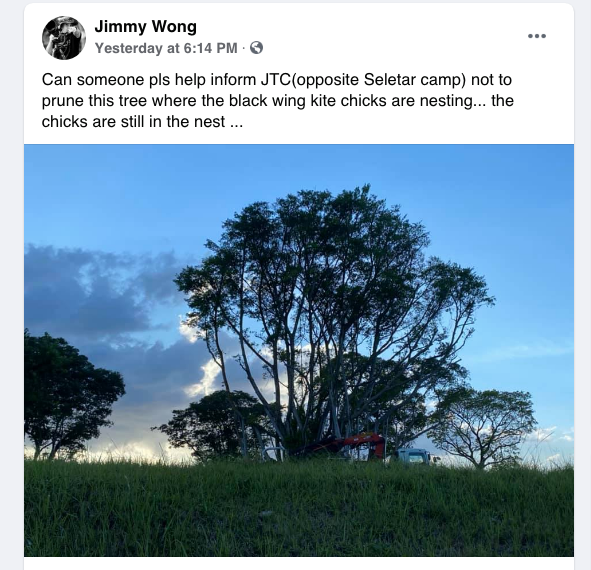Click the Jimmy Wong author name

pos(145,26)
